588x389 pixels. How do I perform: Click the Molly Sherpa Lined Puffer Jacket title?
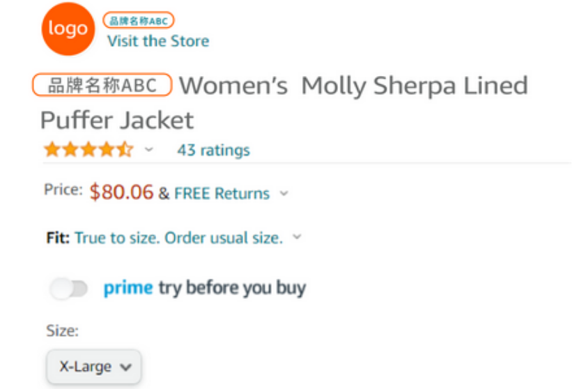click(353, 86)
